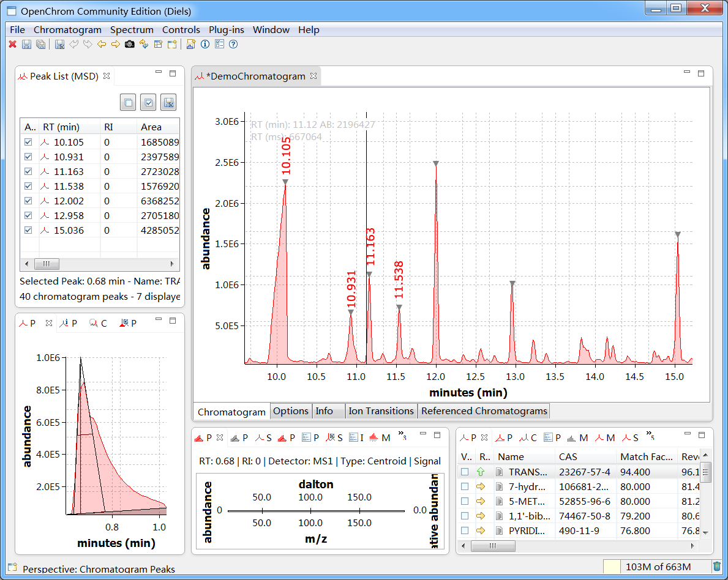This screenshot has height=580, width=728.
Task: Click the heap memory status bar indicator
Action: point(658,567)
